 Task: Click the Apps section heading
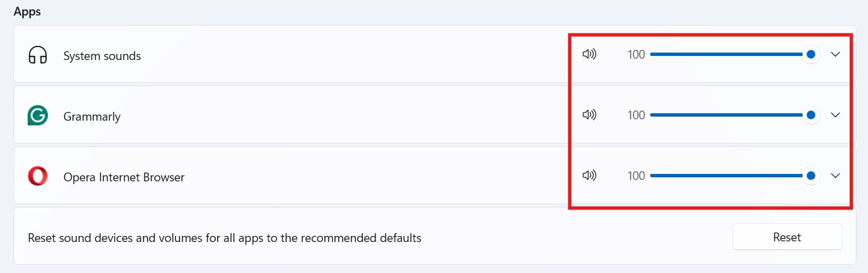click(x=27, y=12)
